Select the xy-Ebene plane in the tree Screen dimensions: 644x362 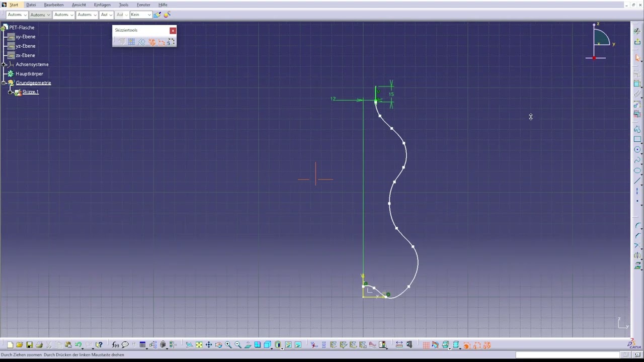26,37
